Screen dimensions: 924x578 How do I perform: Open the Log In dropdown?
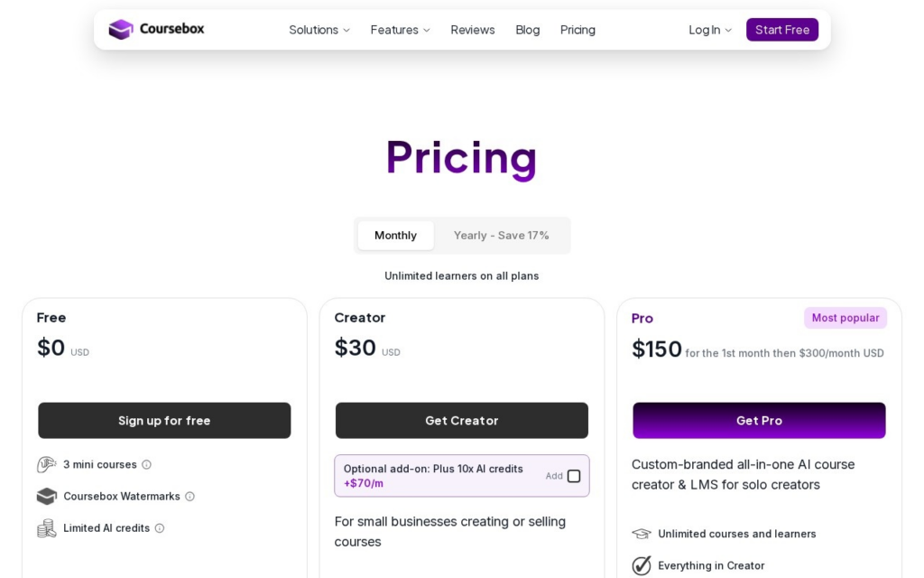[x=710, y=30]
